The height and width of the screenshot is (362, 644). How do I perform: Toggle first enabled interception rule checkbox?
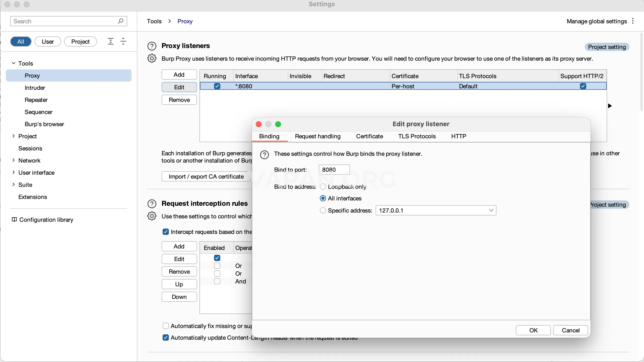217,258
